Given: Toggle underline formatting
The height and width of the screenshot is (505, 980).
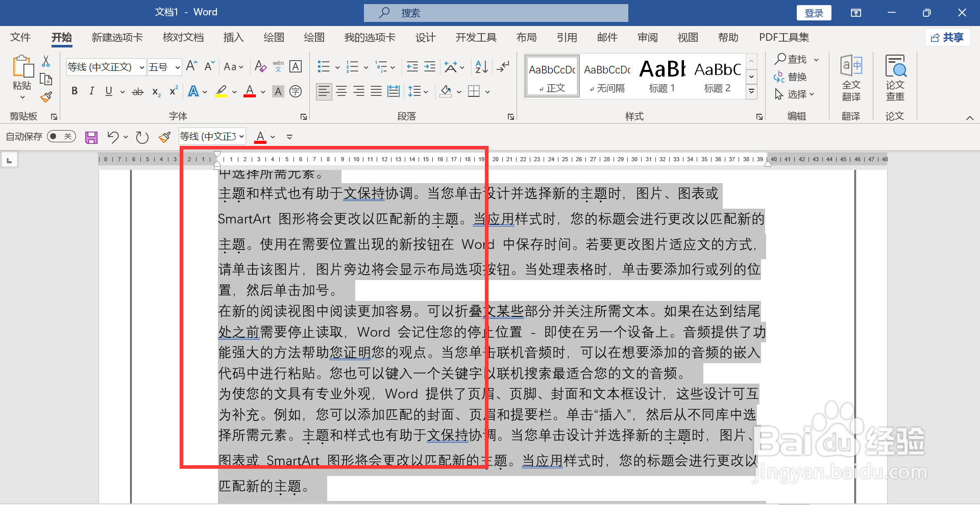Looking at the screenshot, I should pyautogui.click(x=109, y=91).
